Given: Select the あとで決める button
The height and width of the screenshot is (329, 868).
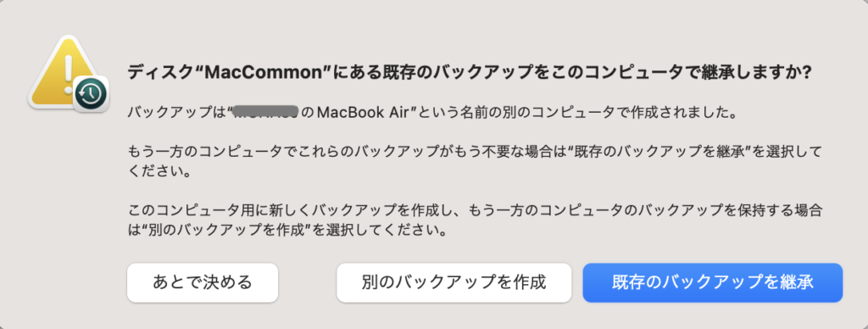Looking at the screenshot, I should (x=203, y=282).
